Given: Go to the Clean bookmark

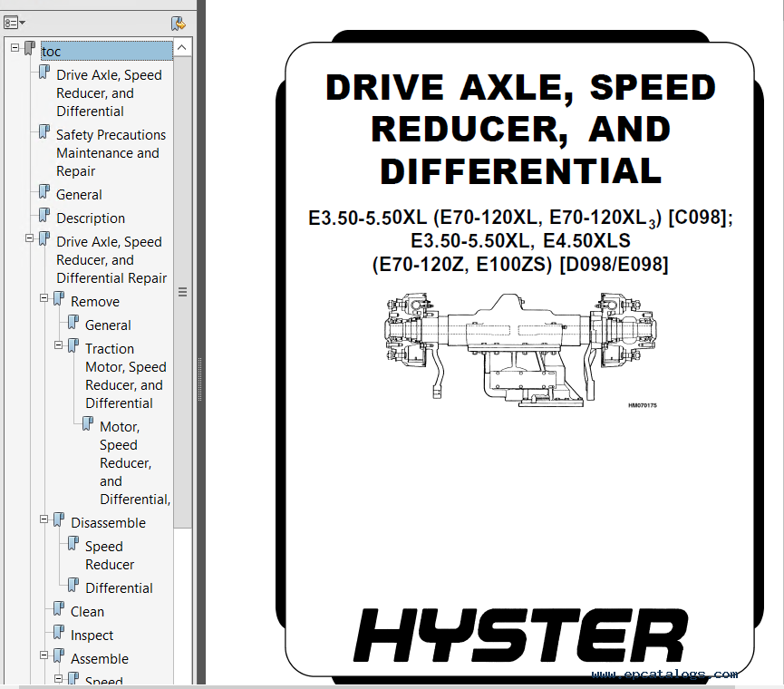Looking at the screenshot, I should pos(87,612).
